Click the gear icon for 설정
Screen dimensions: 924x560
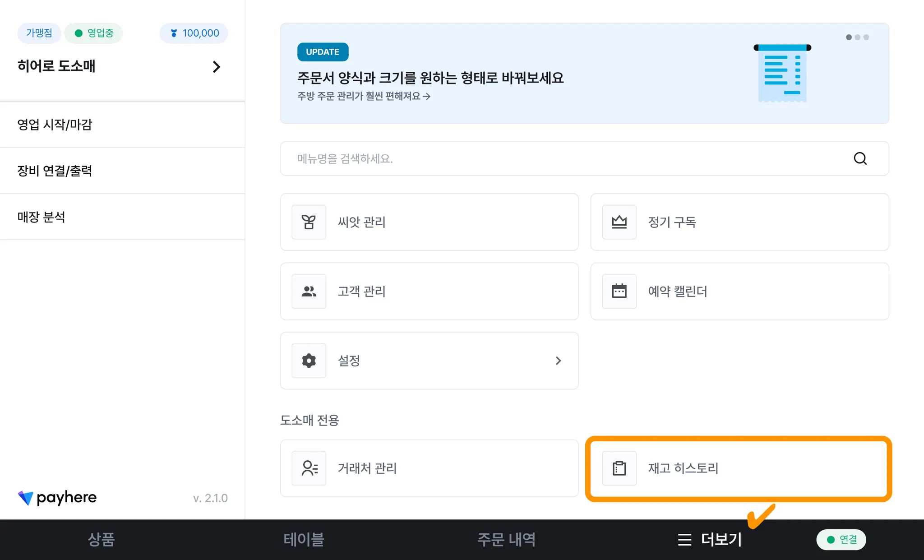coord(309,361)
